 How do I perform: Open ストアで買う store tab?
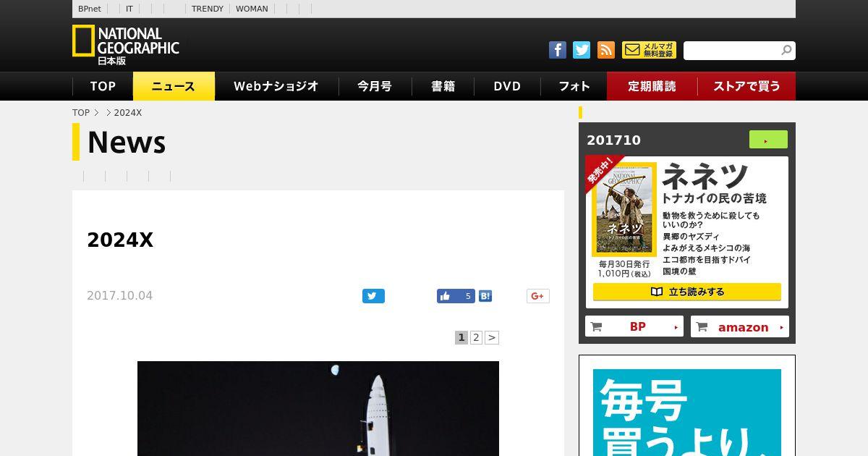pyautogui.click(x=746, y=86)
